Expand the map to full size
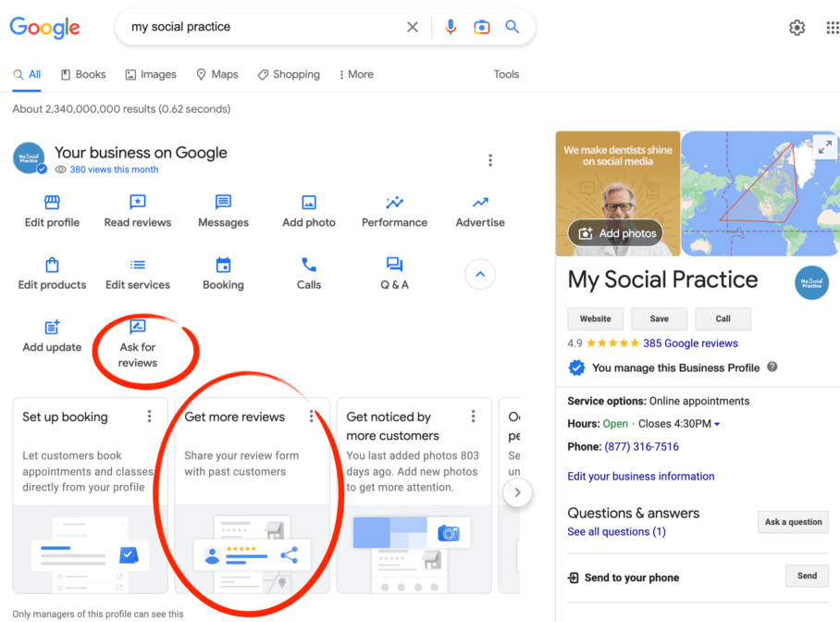The width and height of the screenshot is (840, 622). point(825,146)
